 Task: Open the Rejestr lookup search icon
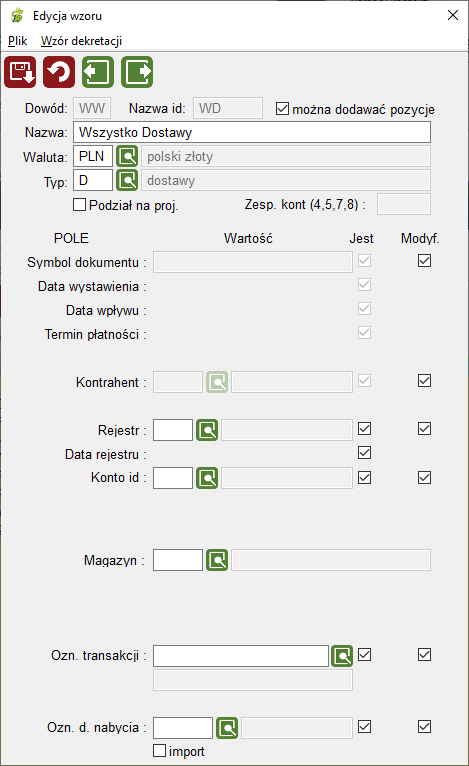(x=207, y=430)
